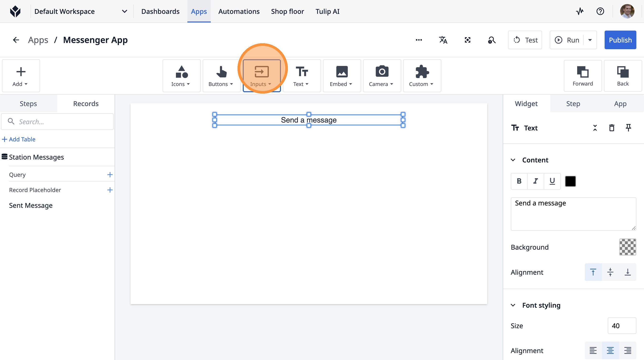Select right font alignment
This screenshot has width=644, height=360.
click(628, 350)
